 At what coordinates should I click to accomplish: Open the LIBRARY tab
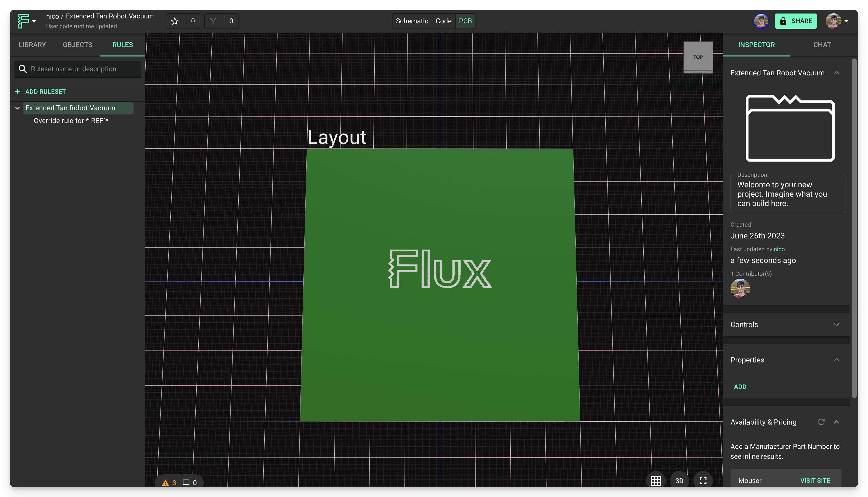tap(32, 45)
